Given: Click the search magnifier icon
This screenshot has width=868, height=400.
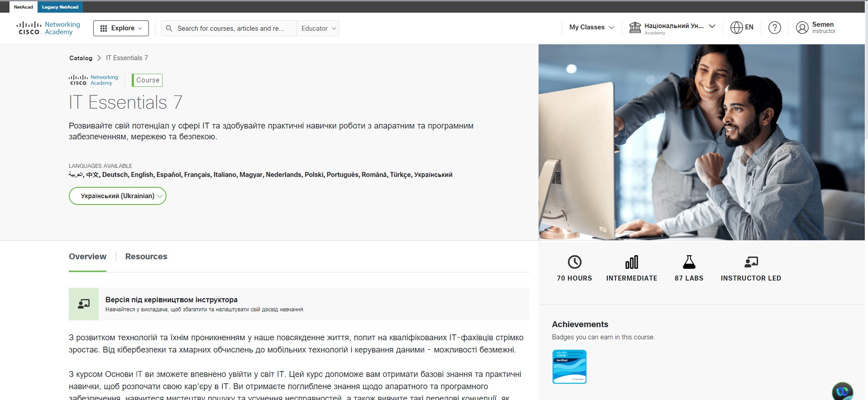Looking at the screenshot, I should click(x=169, y=29).
